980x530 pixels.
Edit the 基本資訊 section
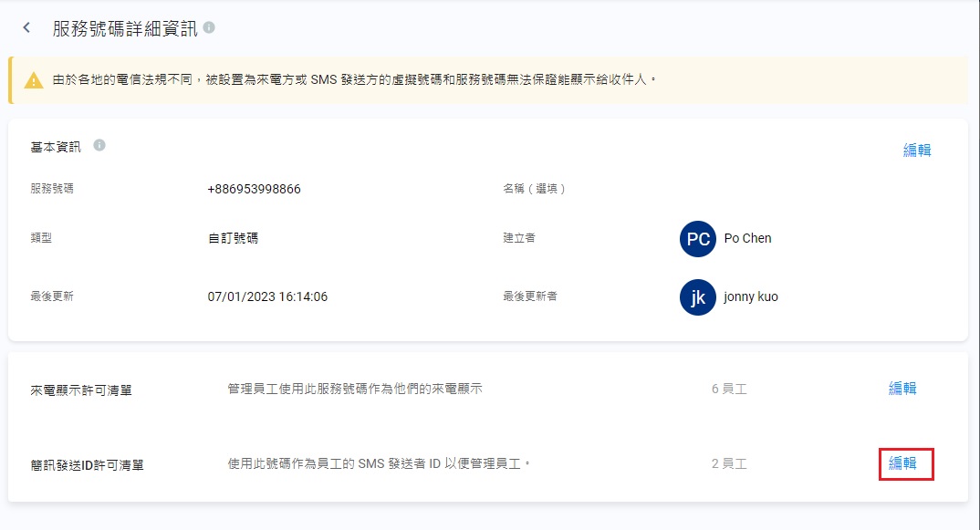pos(917,151)
